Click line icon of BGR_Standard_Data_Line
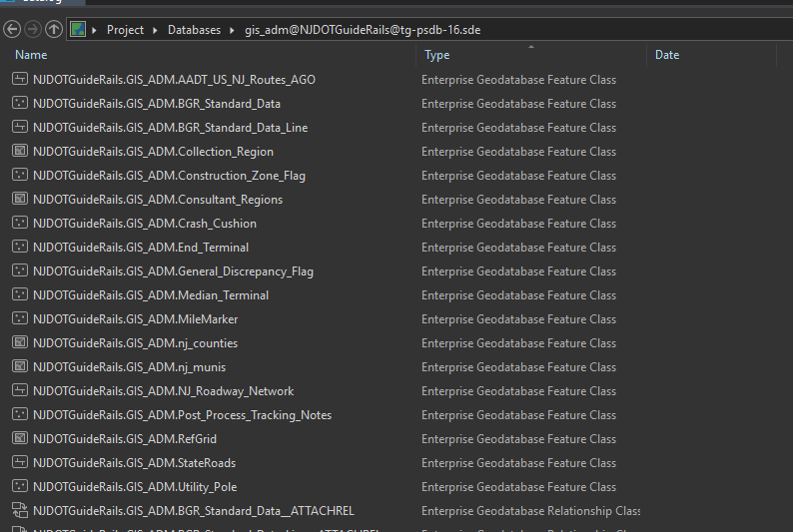This screenshot has height=532, width=793. [x=20, y=127]
